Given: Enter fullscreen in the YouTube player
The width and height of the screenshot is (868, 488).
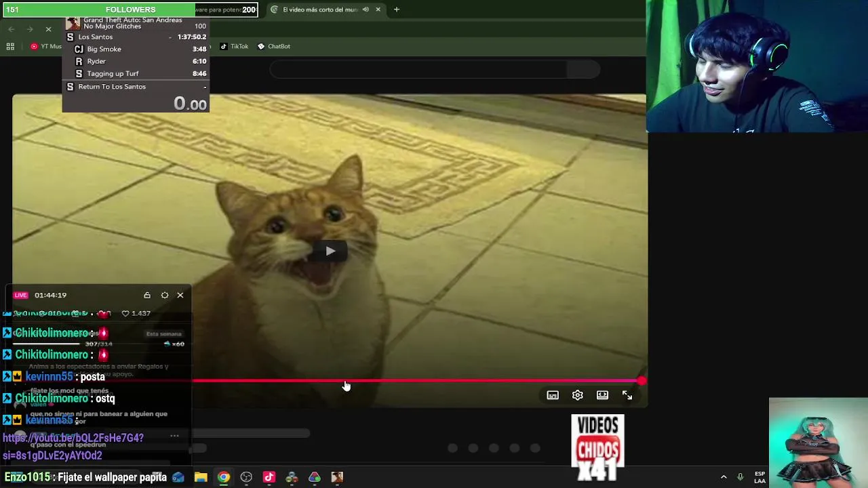Looking at the screenshot, I should click(x=627, y=395).
